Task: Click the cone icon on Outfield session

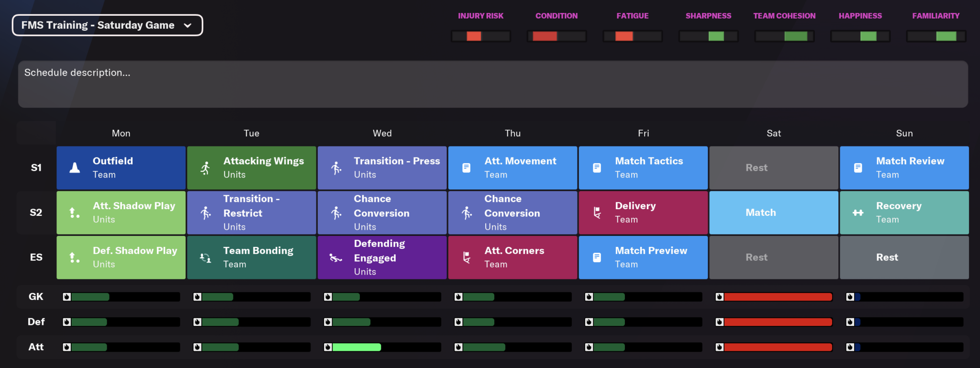Action: pyautogui.click(x=75, y=167)
